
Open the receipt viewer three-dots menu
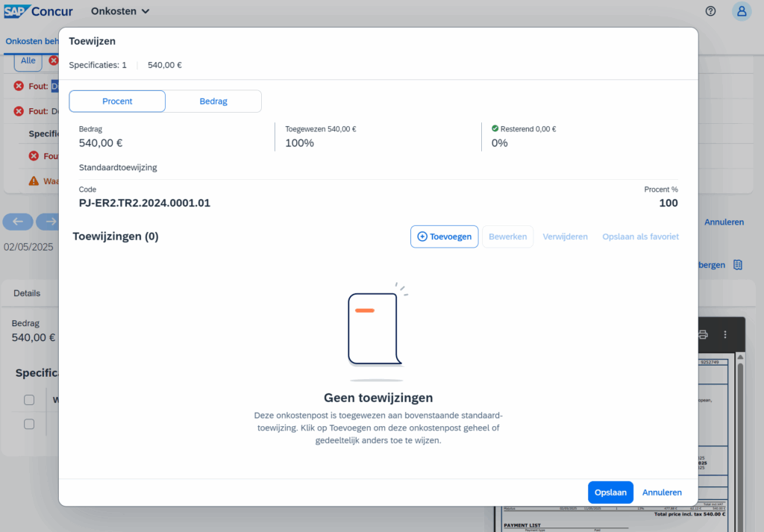click(725, 335)
